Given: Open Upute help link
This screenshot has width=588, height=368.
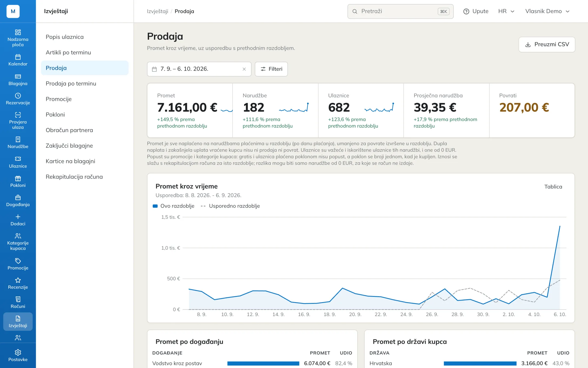Looking at the screenshot, I should click(476, 11).
